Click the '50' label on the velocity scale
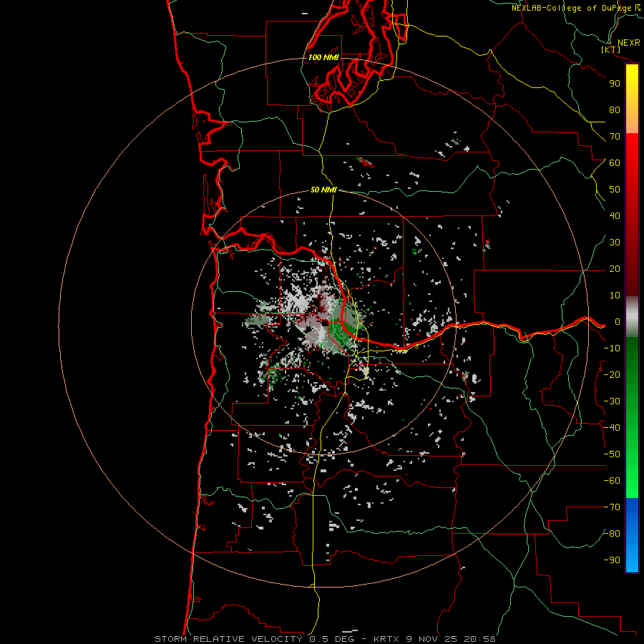This screenshot has width=644, height=644. coord(615,190)
